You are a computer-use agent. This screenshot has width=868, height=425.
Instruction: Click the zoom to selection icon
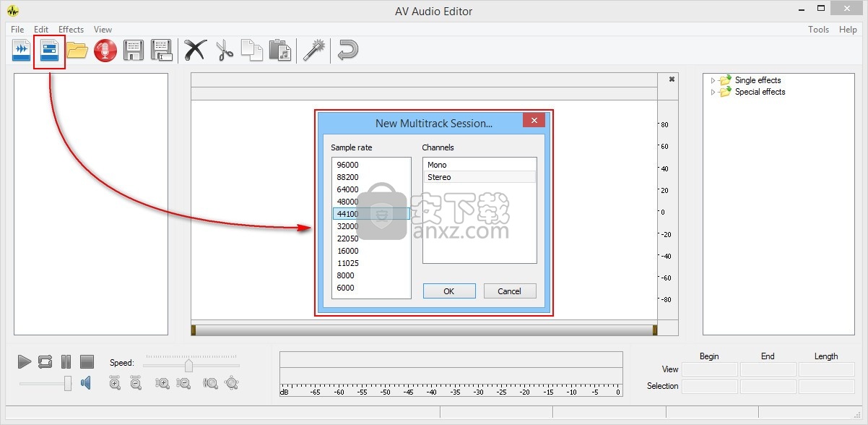coord(211,383)
